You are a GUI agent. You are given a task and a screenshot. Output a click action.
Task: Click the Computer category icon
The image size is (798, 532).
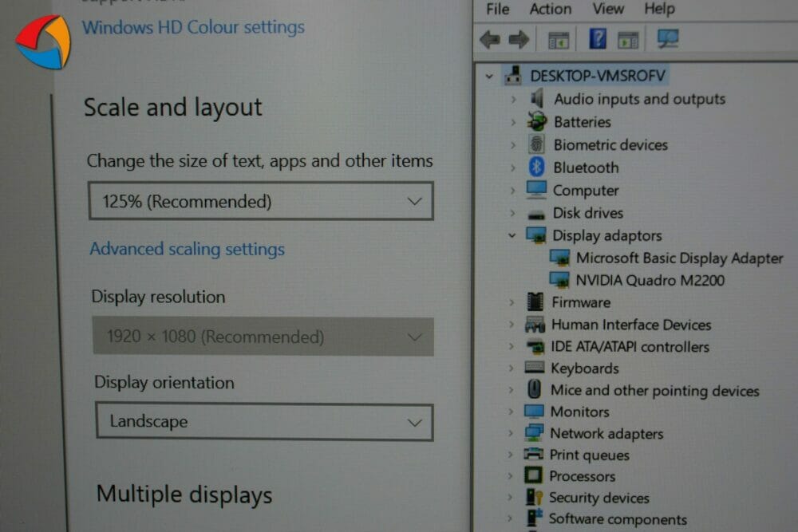tap(536, 190)
